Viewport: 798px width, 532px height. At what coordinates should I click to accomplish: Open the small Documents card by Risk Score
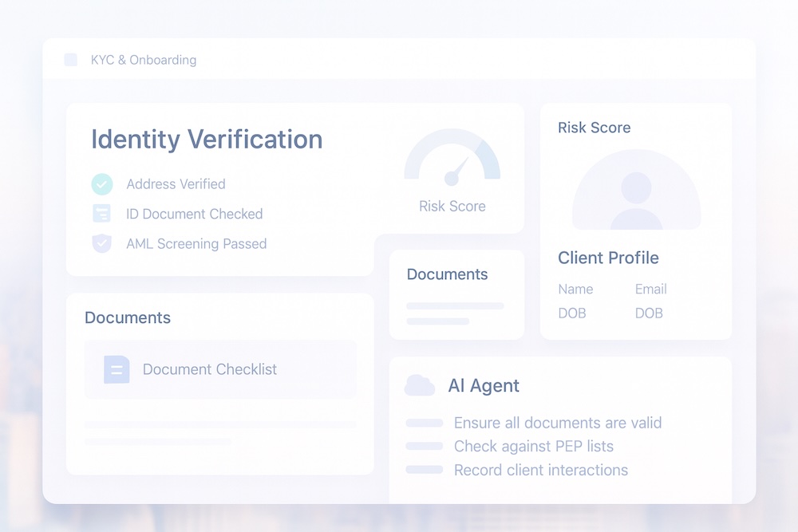[x=456, y=294]
